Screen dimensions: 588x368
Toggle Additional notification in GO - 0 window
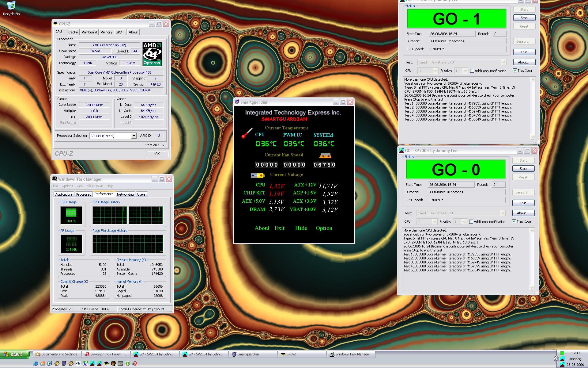[487, 222]
